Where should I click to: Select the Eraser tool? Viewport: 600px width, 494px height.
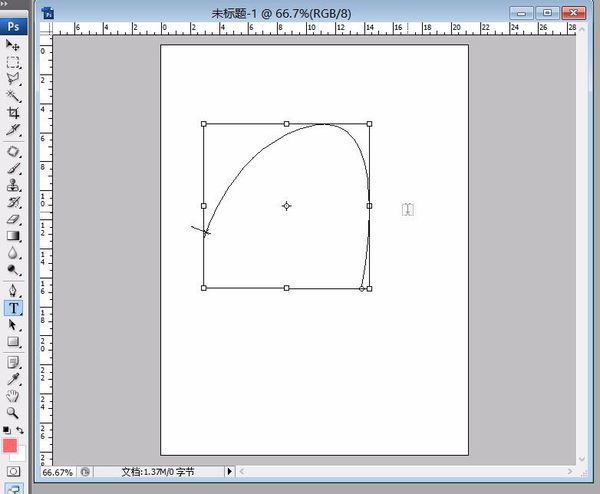(x=13, y=218)
